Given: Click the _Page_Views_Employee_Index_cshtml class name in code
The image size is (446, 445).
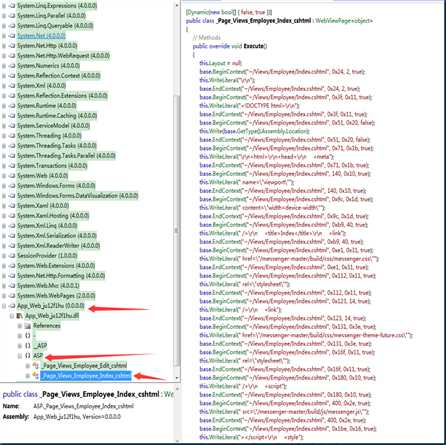Looking at the screenshot, I should (263, 21).
